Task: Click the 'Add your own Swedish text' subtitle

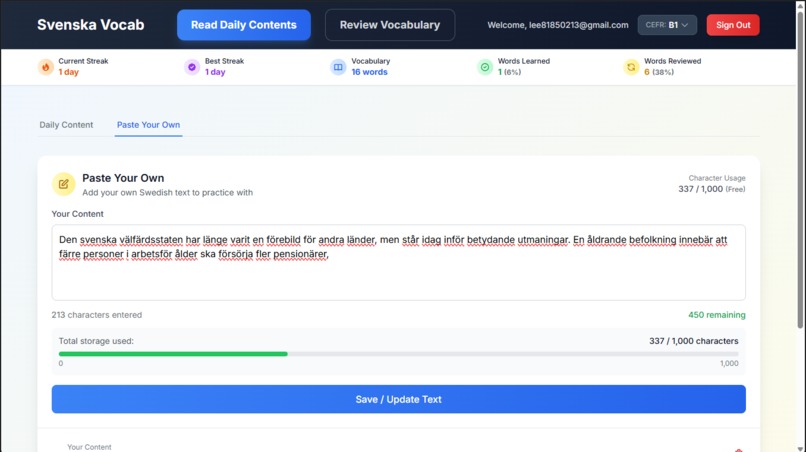Action: (168, 192)
